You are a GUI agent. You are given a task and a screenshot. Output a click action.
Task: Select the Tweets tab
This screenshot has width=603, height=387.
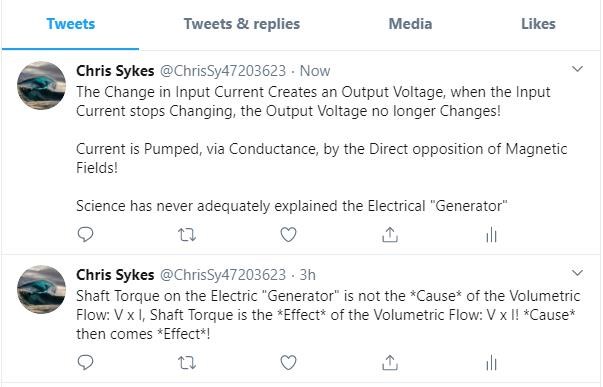coord(71,24)
